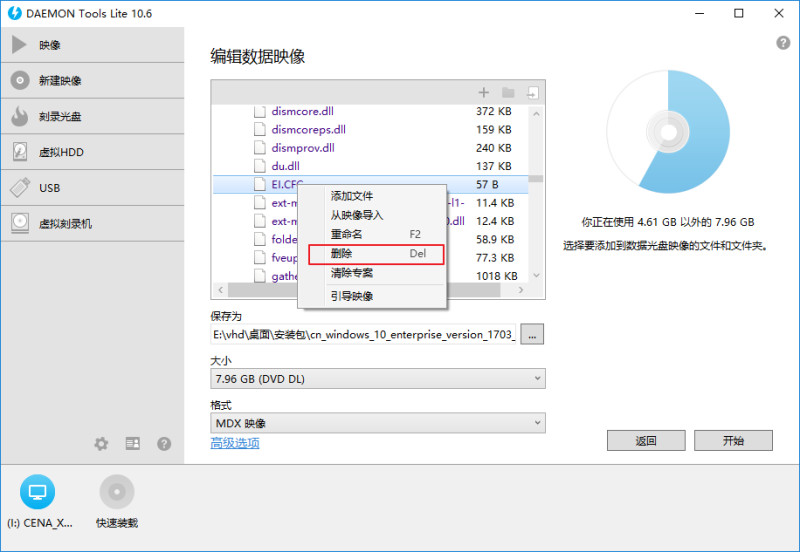This screenshot has height=552, width=800.
Task: Click the 返回 button
Action: (646, 441)
